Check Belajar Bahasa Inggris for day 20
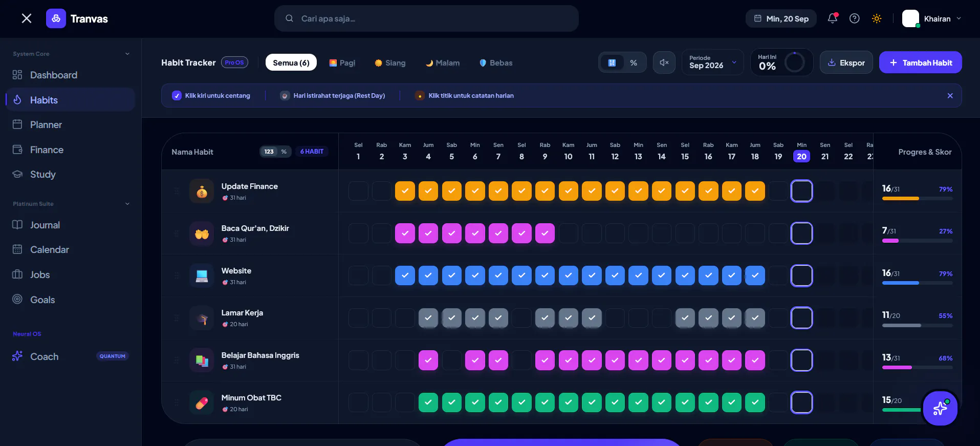The image size is (980, 446). 801,360
